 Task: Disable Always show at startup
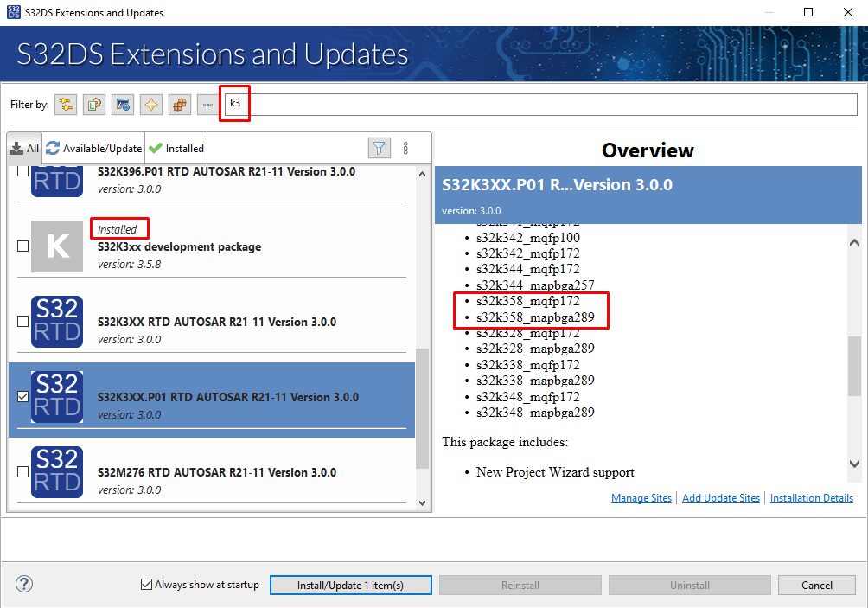click(x=146, y=585)
